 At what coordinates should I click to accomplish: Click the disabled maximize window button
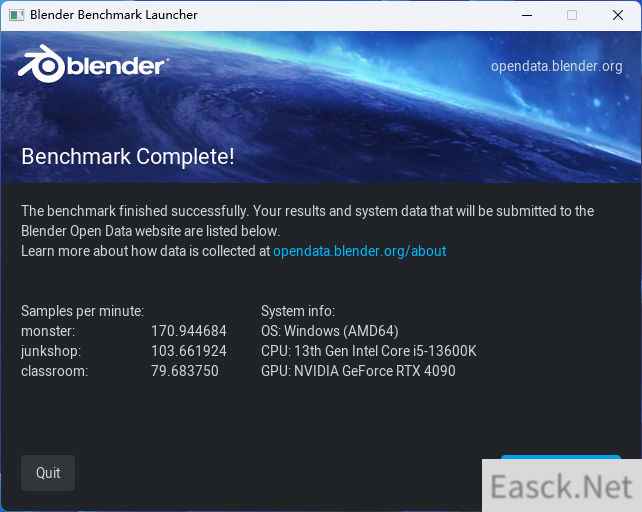[x=572, y=15]
